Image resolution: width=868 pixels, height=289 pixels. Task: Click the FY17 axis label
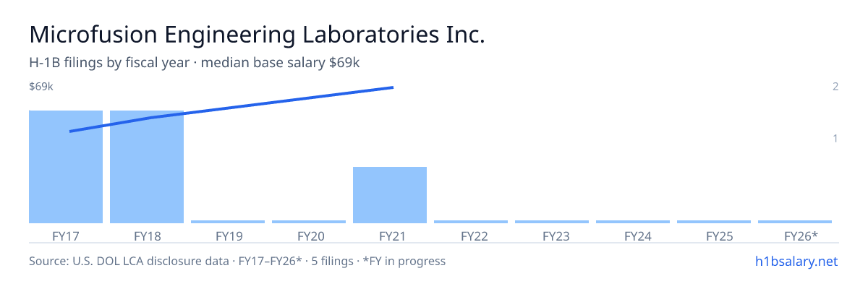(66, 236)
